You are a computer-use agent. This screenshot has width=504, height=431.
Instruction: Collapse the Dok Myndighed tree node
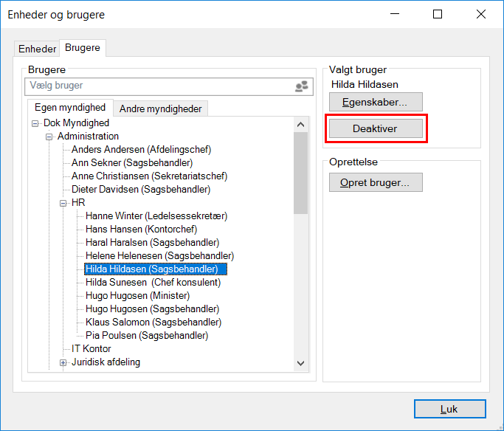35,123
